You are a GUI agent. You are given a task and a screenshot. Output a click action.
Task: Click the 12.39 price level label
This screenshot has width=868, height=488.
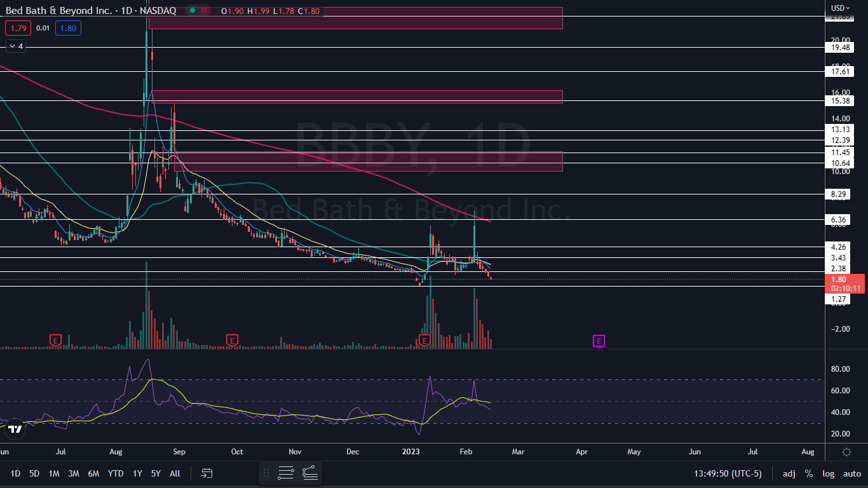point(840,140)
